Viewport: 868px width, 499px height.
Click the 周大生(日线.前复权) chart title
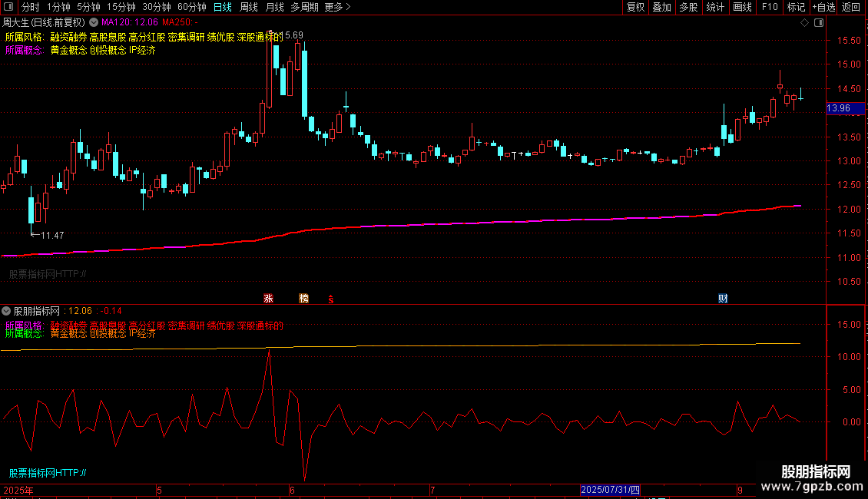pos(44,23)
